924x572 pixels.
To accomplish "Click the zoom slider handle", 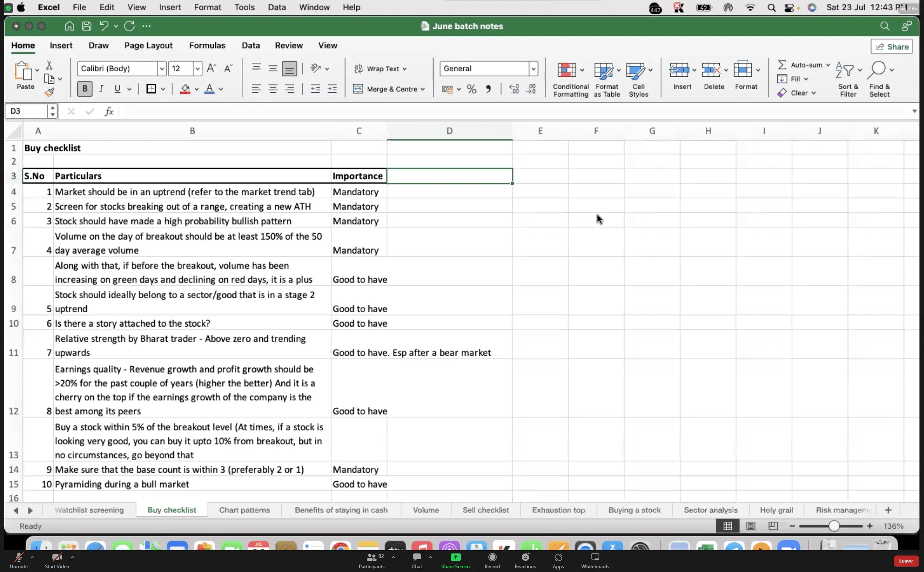I will click(x=834, y=526).
